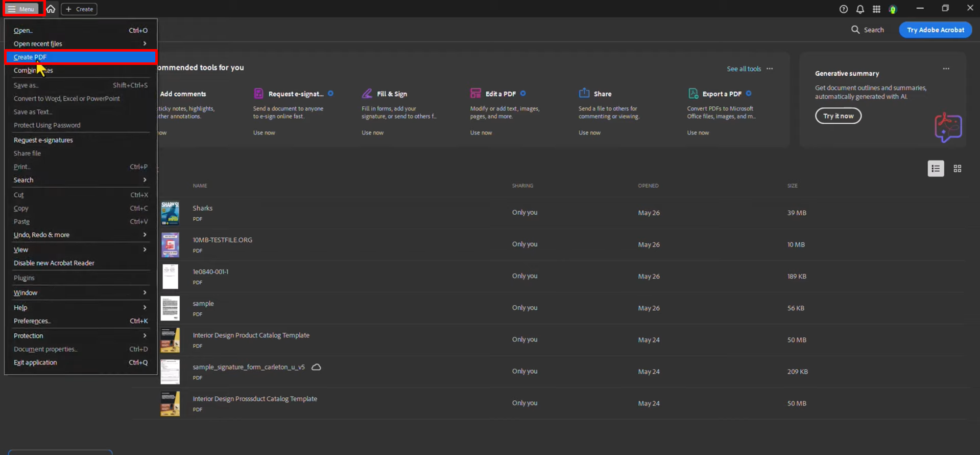Click the Request e-signatures tool icon

coord(258,93)
